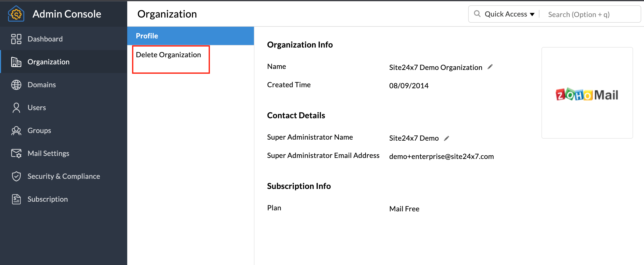Open Security & Compliance menu item

(64, 176)
